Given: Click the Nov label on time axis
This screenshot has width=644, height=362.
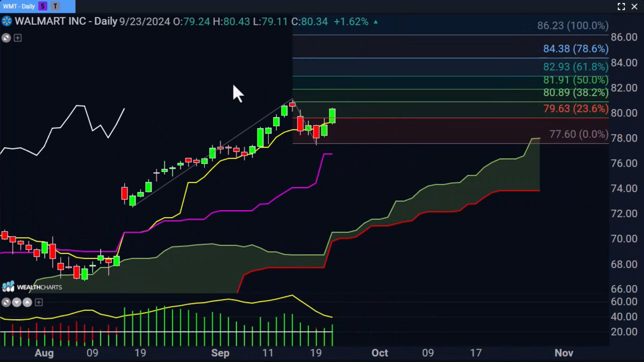Looking at the screenshot, I should coord(564,353).
